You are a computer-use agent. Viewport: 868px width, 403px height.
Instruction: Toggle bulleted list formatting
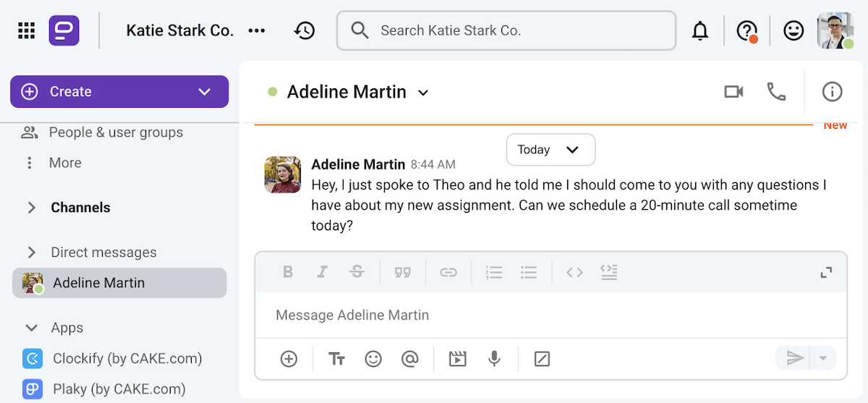click(x=529, y=272)
